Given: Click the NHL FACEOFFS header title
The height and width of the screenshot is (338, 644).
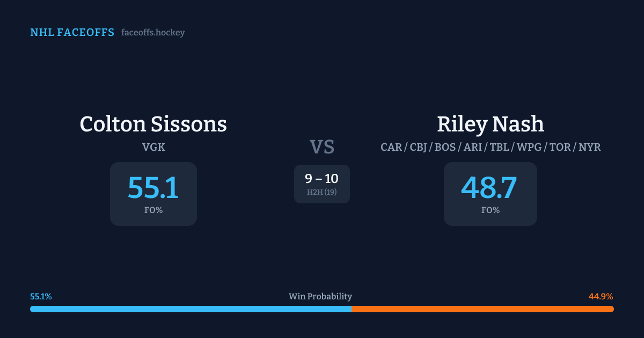Looking at the screenshot, I should pyautogui.click(x=72, y=33).
